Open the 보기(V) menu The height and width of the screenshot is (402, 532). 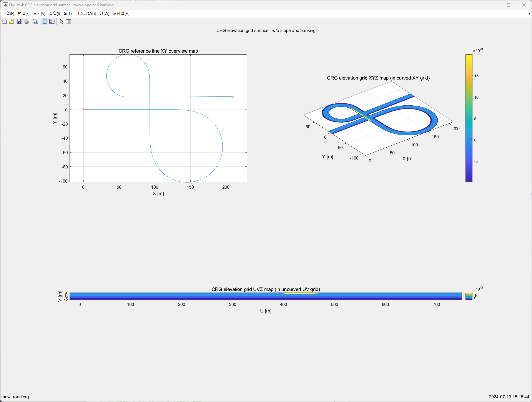click(39, 13)
